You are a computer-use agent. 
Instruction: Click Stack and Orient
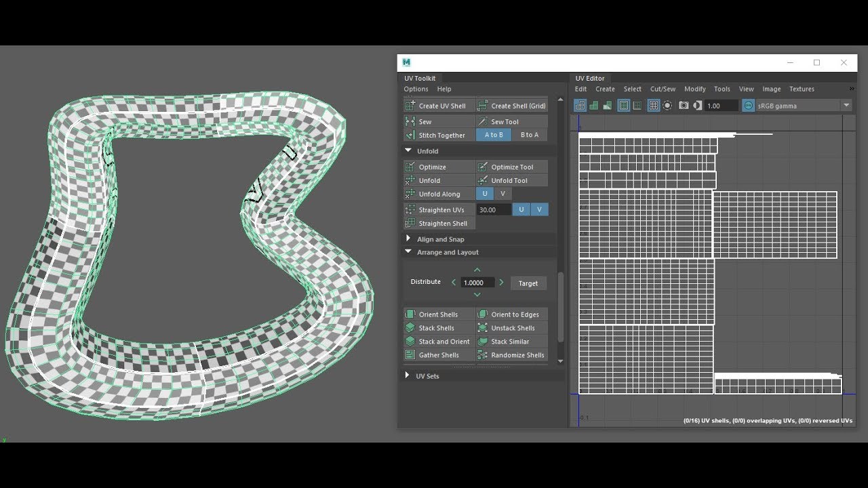439,342
